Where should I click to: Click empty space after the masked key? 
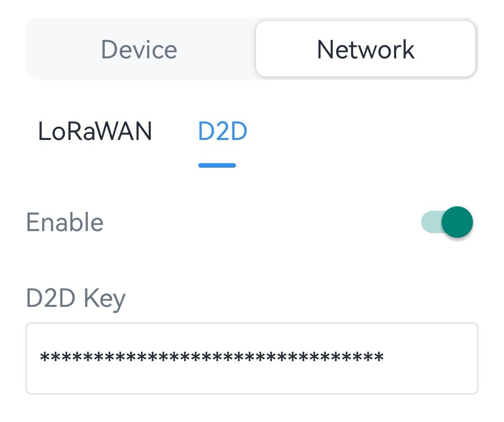pos(431,358)
